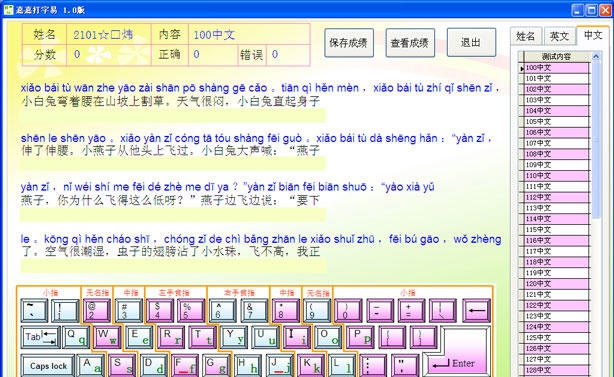
Task: Select 125中文 in the test list
Action: pos(556,337)
